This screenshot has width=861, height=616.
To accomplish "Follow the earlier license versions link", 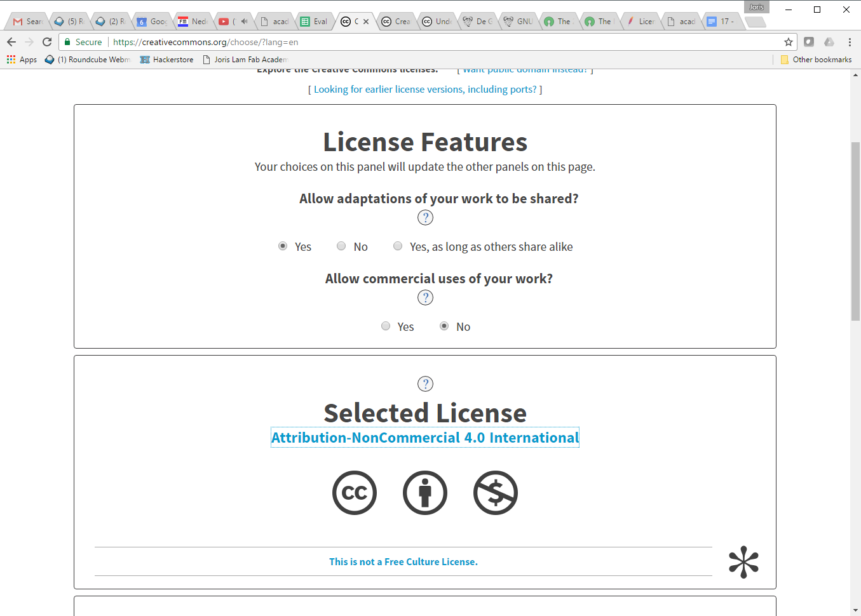I will click(425, 90).
